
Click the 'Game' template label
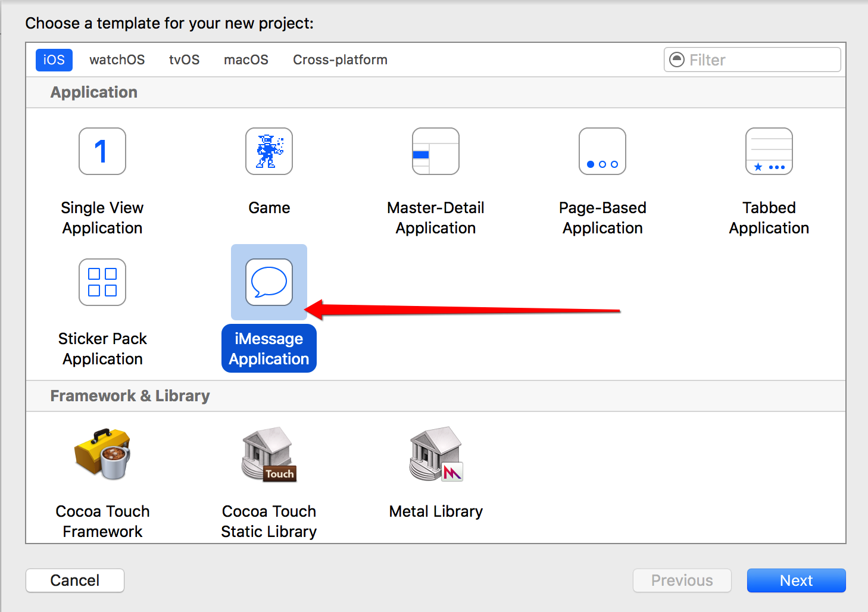click(269, 208)
